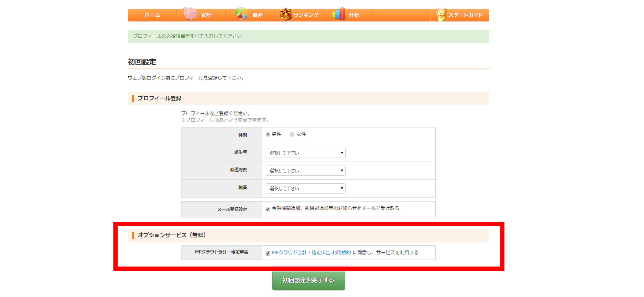
Task: Click the 分析 menu label text
Action: point(354,15)
